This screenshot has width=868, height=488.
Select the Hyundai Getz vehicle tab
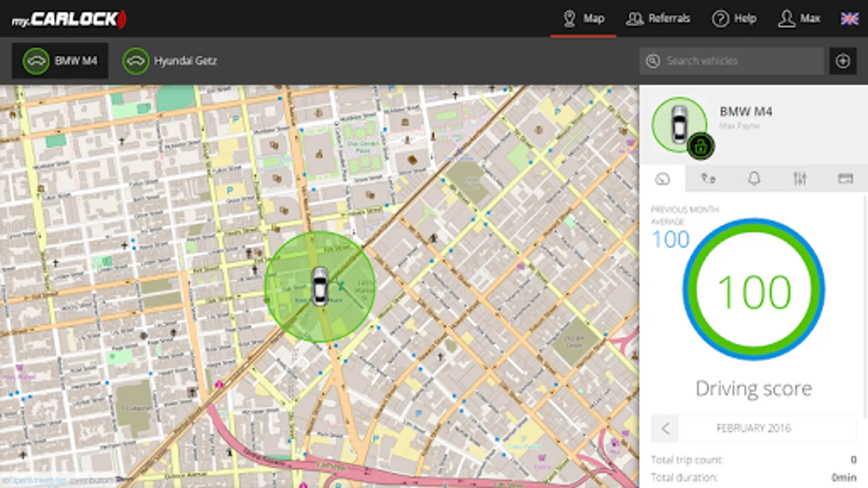[170, 61]
